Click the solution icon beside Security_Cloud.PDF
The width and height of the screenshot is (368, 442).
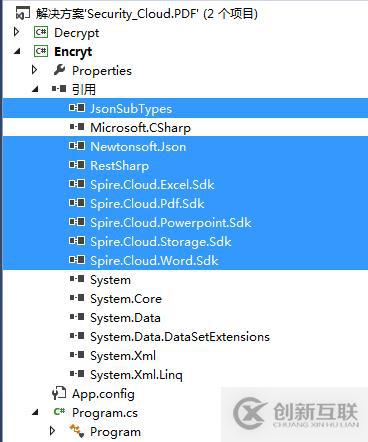[23, 14]
